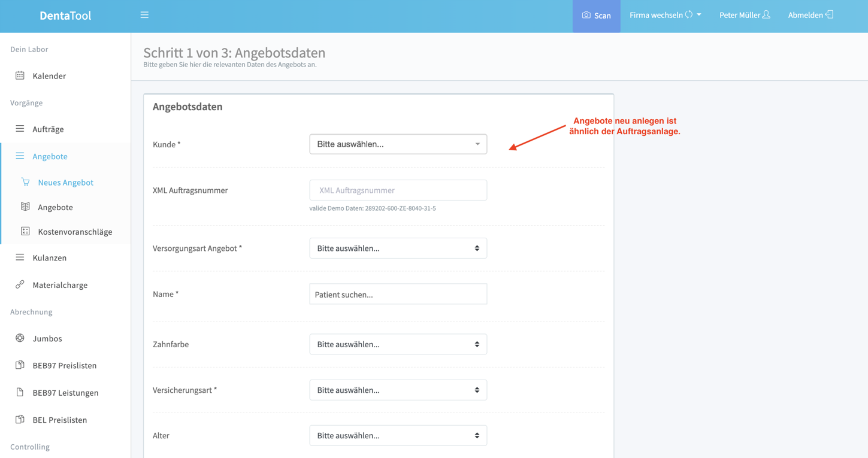Click the Kostenvoranschläge icon

25,231
